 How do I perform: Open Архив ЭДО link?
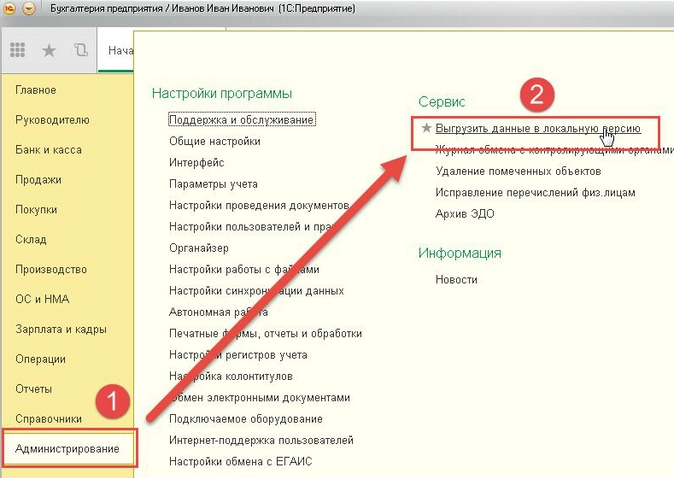coord(465,213)
